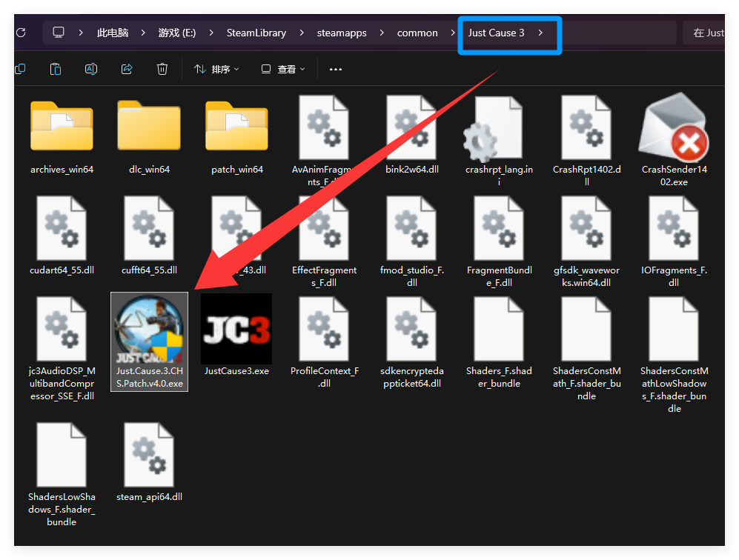
Task: Select the AvAnimFragments_F.dll file
Action: 324,141
